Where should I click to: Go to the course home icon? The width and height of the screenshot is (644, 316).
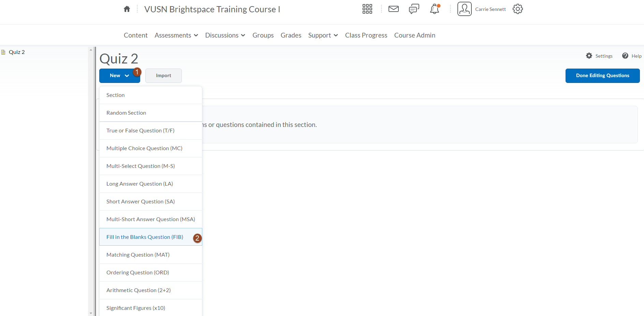pyautogui.click(x=127, y=9)
